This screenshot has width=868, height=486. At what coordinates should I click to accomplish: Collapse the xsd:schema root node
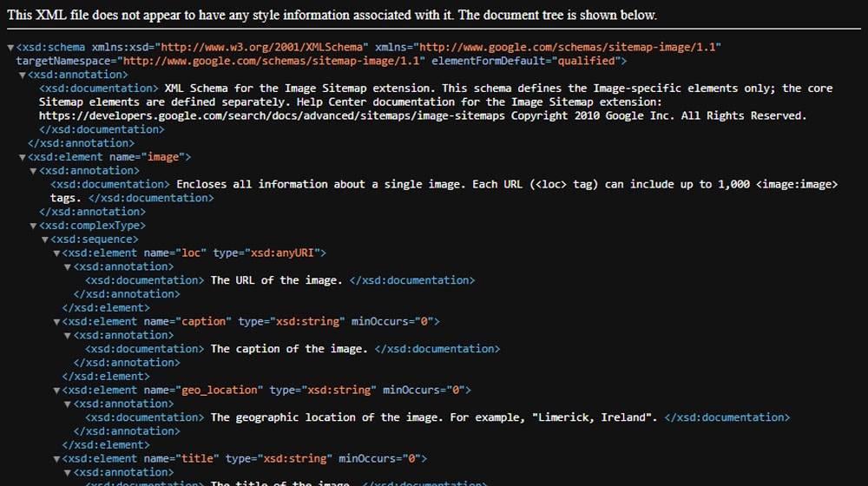click(10, 48)
